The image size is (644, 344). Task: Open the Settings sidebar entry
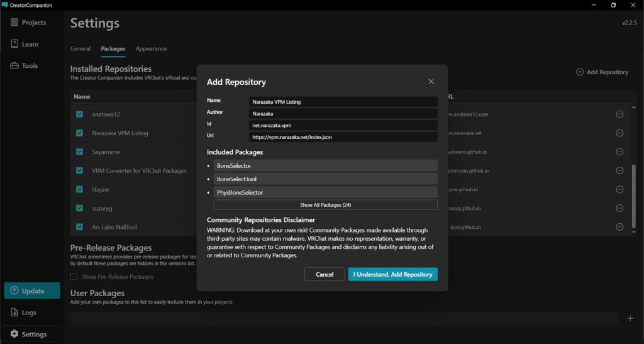coord(32,334)
